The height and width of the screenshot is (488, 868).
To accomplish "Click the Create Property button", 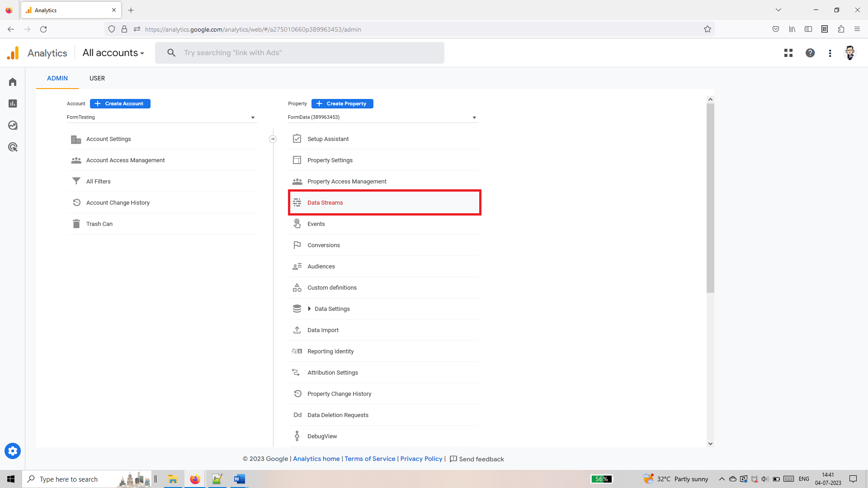I will coord(342,103).
